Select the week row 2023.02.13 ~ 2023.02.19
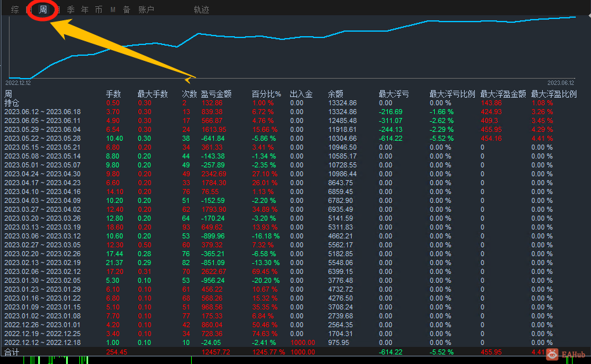 click(x=43, y=263)
